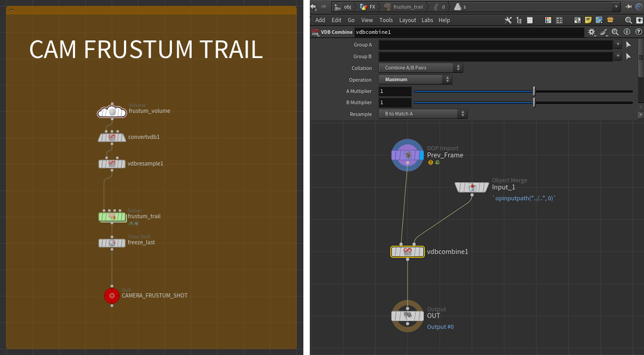Expand the network path history dropdown
Image resolution: width=644 pixels, height=355 pixels.
pyautogui.click(x=616, y=7)
